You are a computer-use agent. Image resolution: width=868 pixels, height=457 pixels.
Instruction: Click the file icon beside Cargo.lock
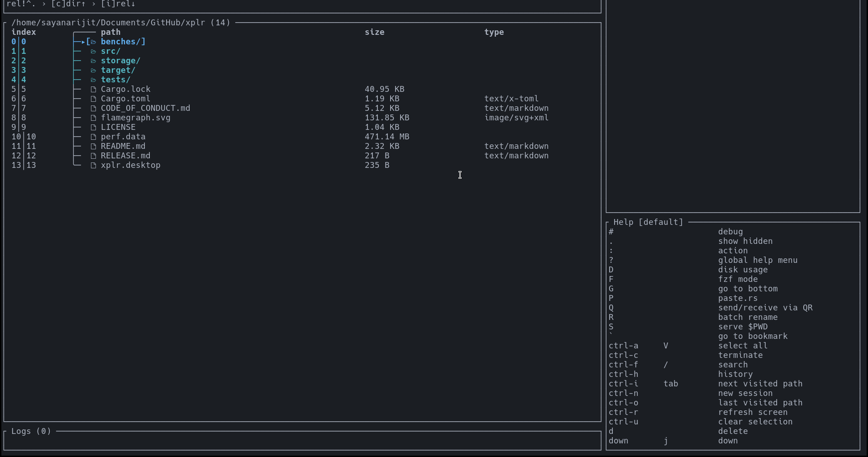pyautogui.click(x=93, y=89)
